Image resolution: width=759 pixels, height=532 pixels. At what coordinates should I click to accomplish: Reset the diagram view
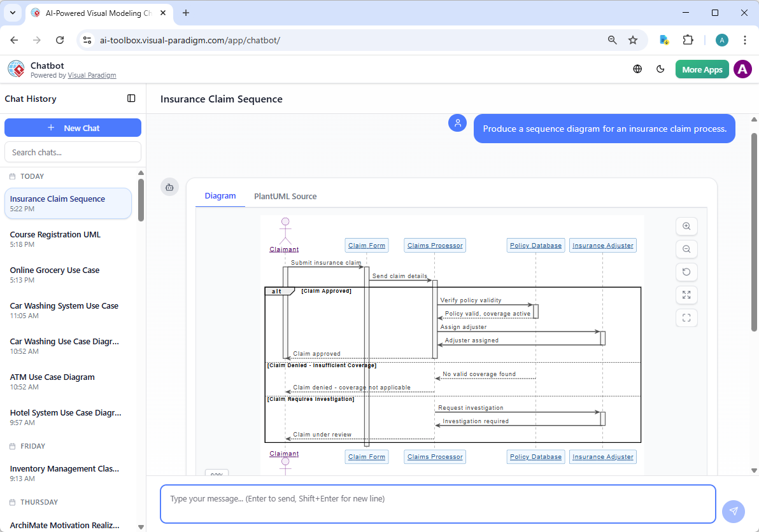pos(686,272)
